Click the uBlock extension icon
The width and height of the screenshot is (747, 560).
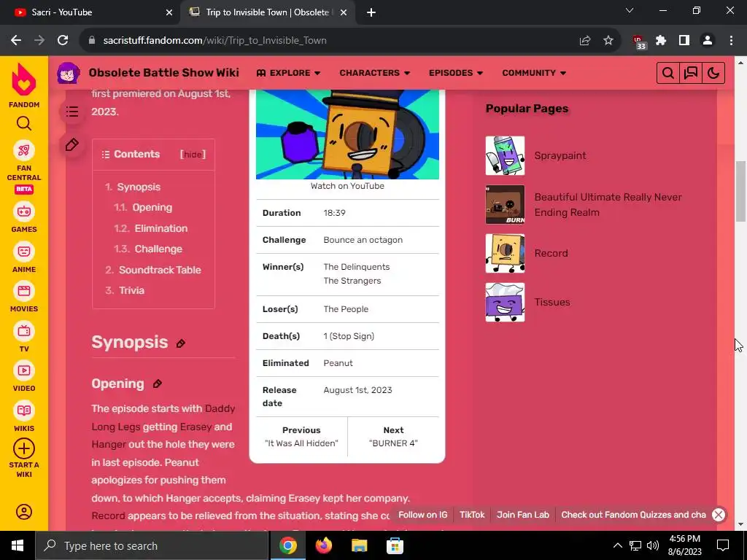[x=638, y=42]
